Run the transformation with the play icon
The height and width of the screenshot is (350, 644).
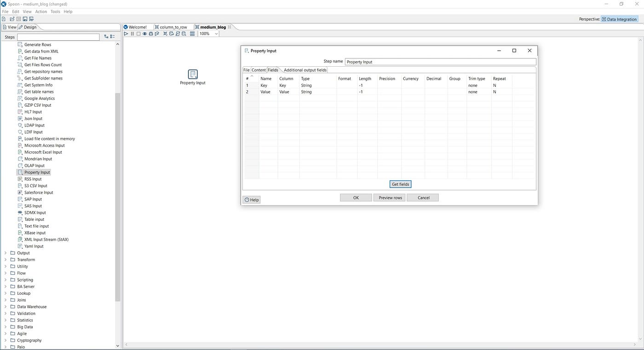click(126, 34)
